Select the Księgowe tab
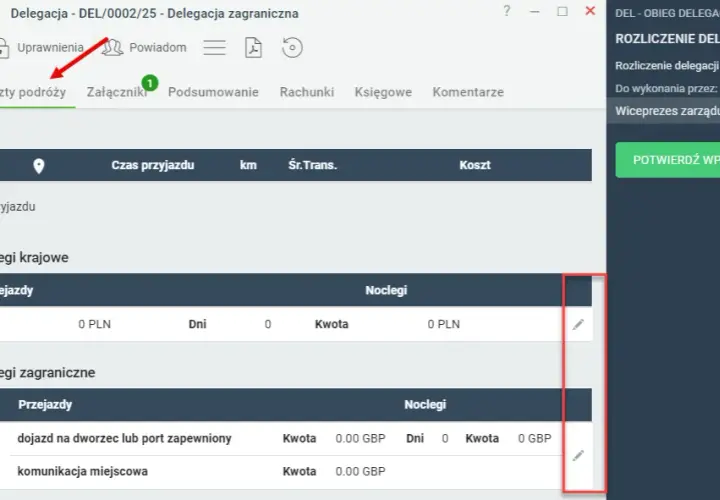The height and width of the screenshot is (500, 720). [383, 92]
